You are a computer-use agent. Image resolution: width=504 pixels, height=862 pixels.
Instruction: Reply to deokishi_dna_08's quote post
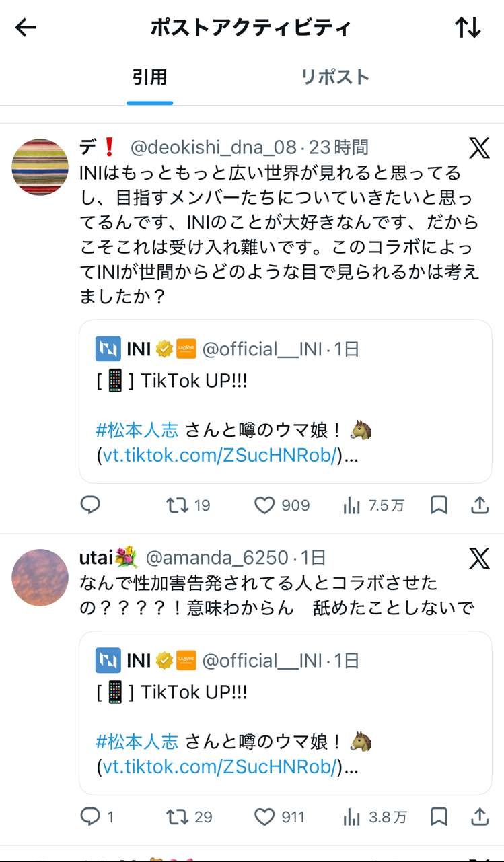coord(90,505)
